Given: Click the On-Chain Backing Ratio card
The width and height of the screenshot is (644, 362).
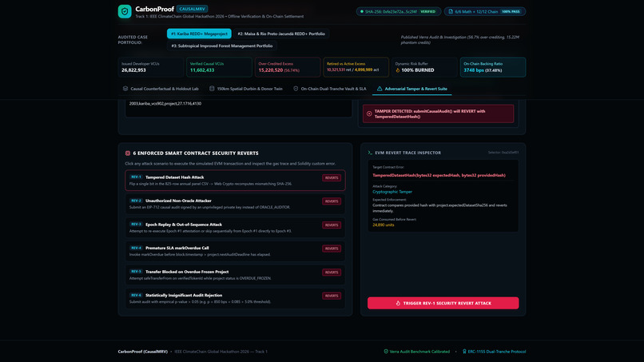Looking at the screenshot, I should (493, 67).
